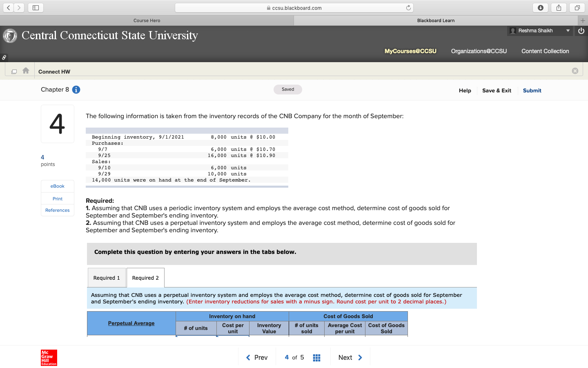Click the paperclip icon on the left edge
Image resolution: width=588 pixels, height=368 pixels.
(4, 57)
